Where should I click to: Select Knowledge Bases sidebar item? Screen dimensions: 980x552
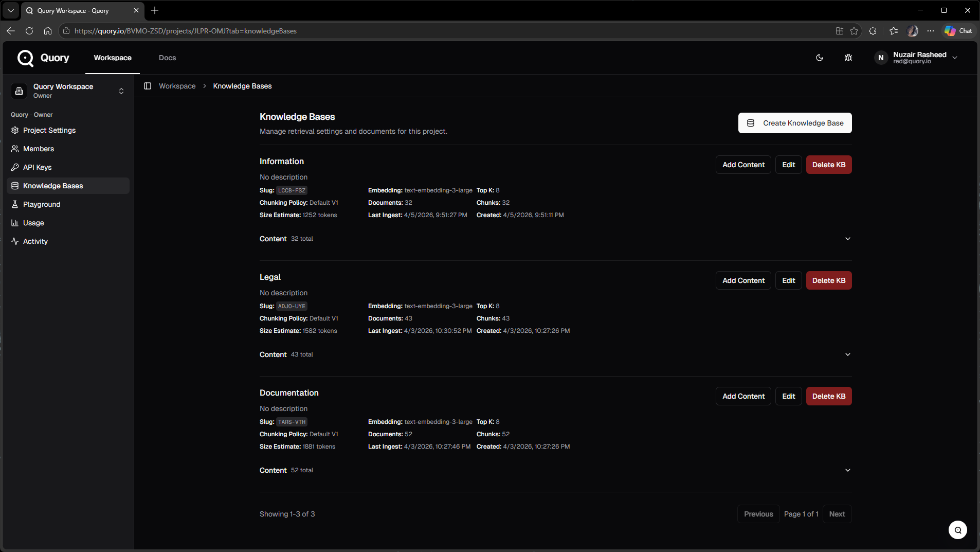coord(68,186)
